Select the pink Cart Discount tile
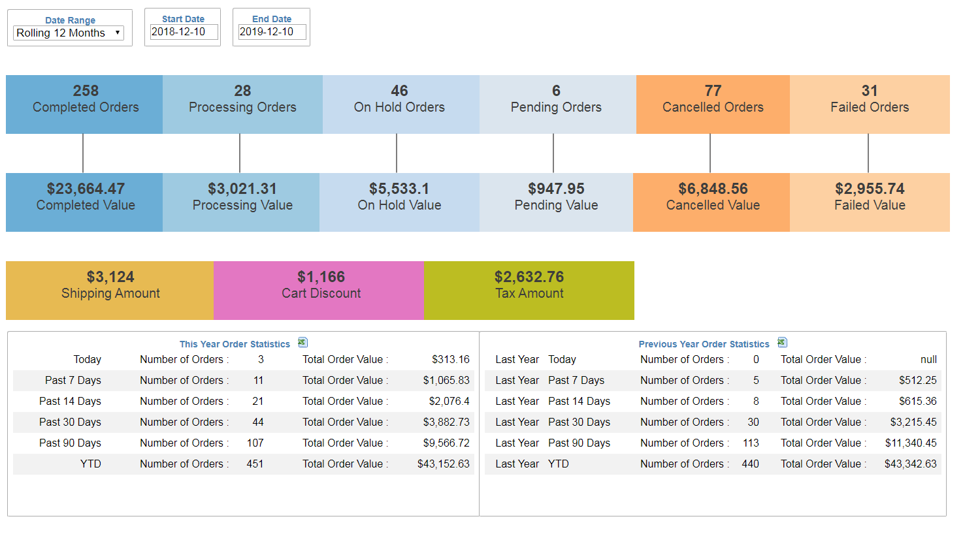The height and width of the screenshot is (555, 980). click(319, 291)
